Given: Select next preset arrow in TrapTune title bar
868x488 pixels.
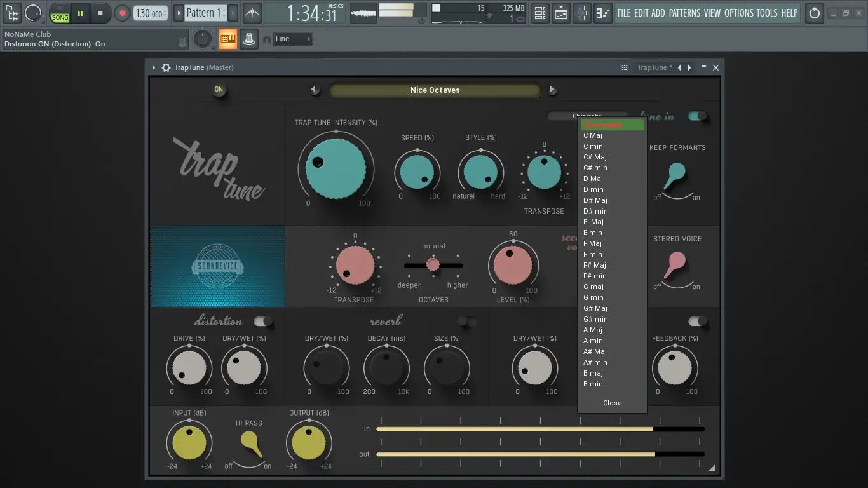Looking at the screenshot, I should [x=689, y=67].
